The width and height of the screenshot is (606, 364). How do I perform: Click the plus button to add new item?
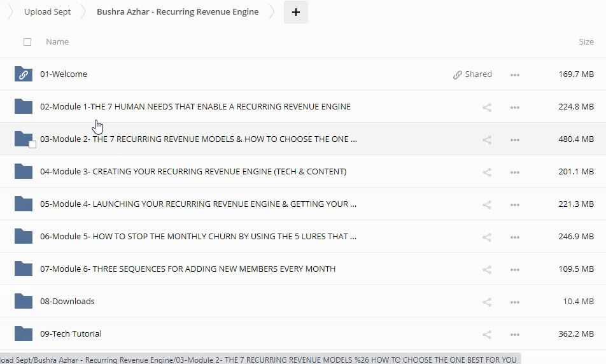[x=296, y=12]
